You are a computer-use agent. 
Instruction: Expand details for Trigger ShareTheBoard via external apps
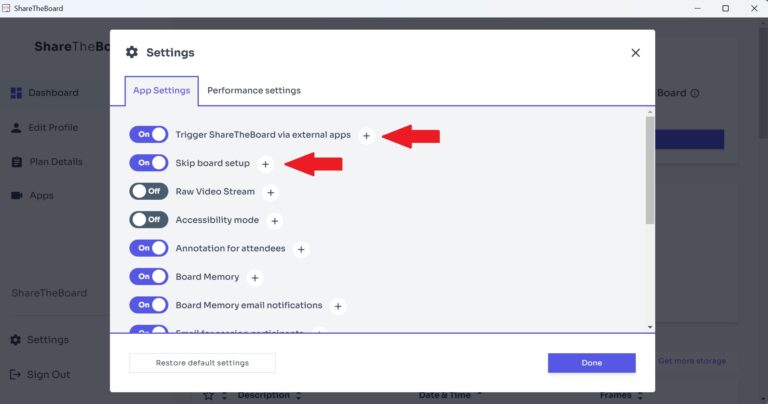point(366,136)
